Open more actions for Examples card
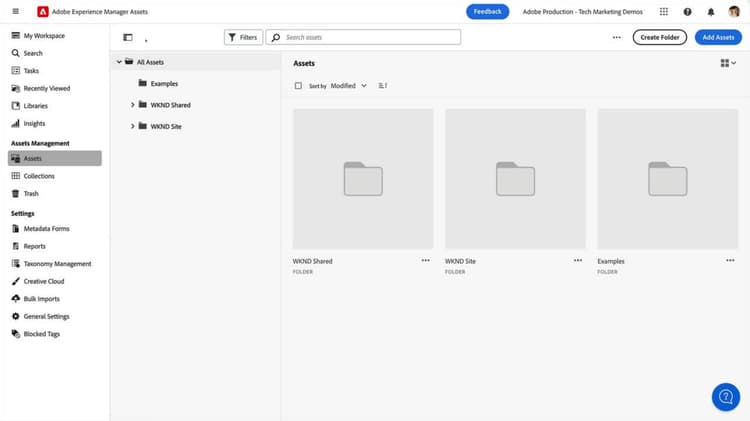 (x=730, y=261)
